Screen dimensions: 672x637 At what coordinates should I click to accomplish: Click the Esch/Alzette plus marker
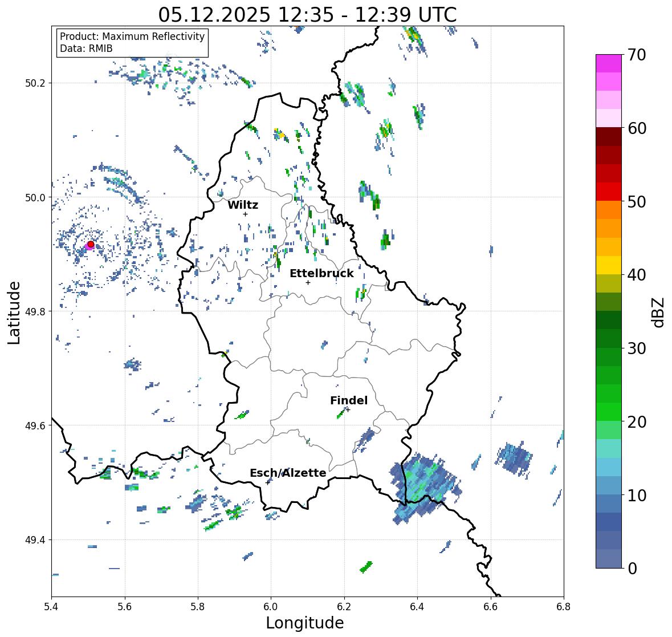[x=268, y=482]
